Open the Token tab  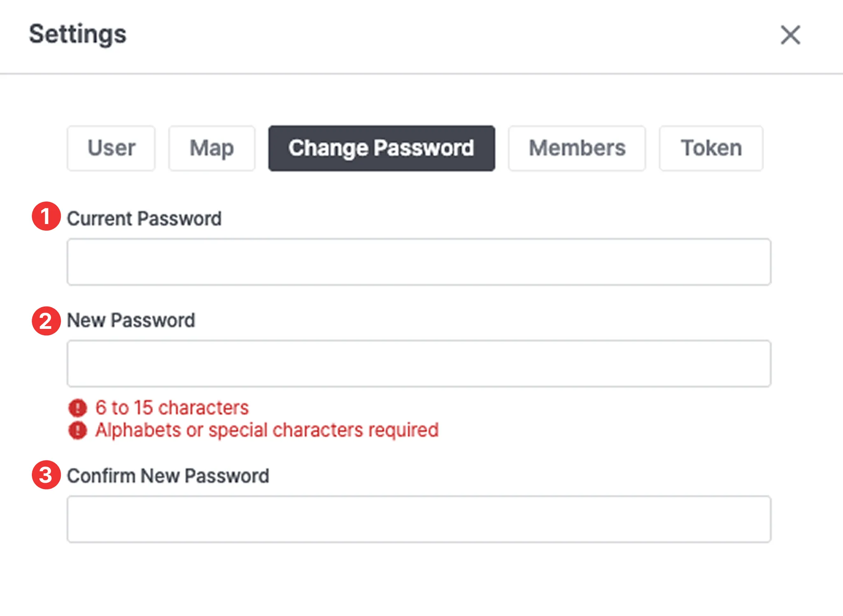coord(711,148)
